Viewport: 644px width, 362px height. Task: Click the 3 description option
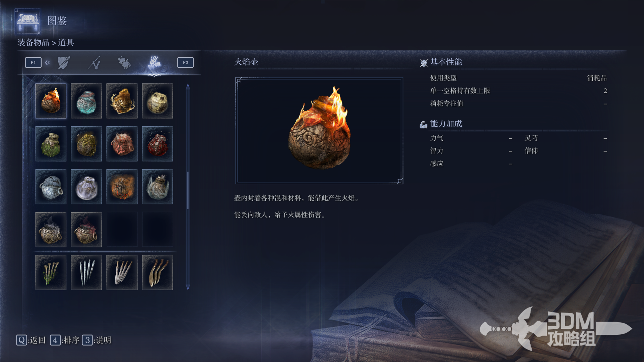(97, 340)
